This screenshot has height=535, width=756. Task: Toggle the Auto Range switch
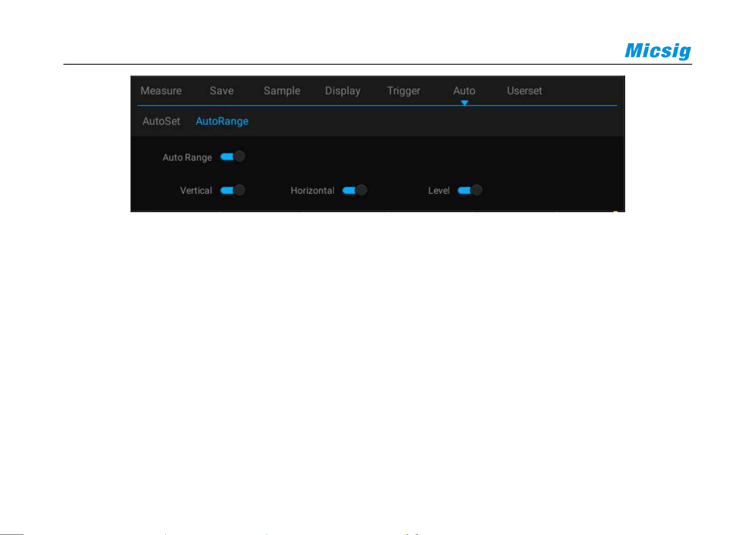coord(233,157)
